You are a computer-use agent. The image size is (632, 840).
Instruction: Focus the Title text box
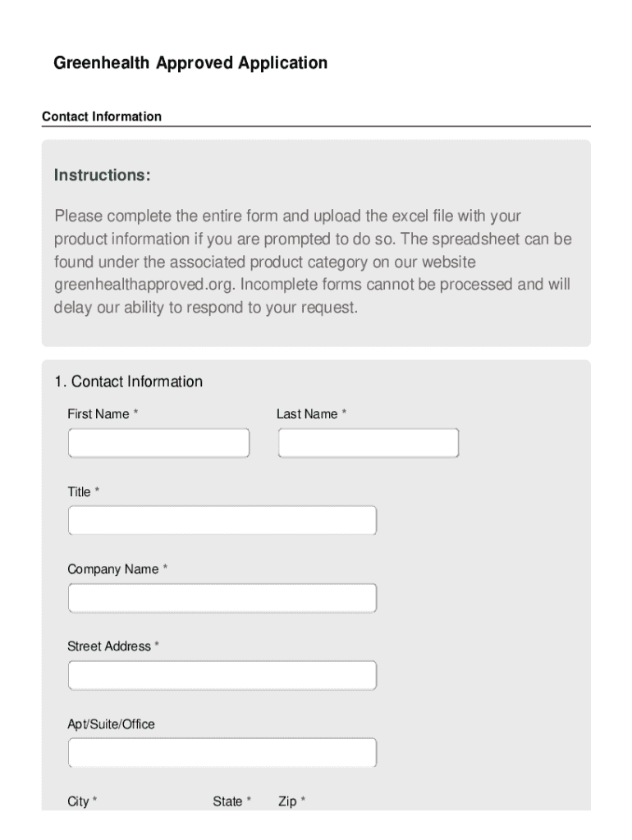click(x=222, y=521)
